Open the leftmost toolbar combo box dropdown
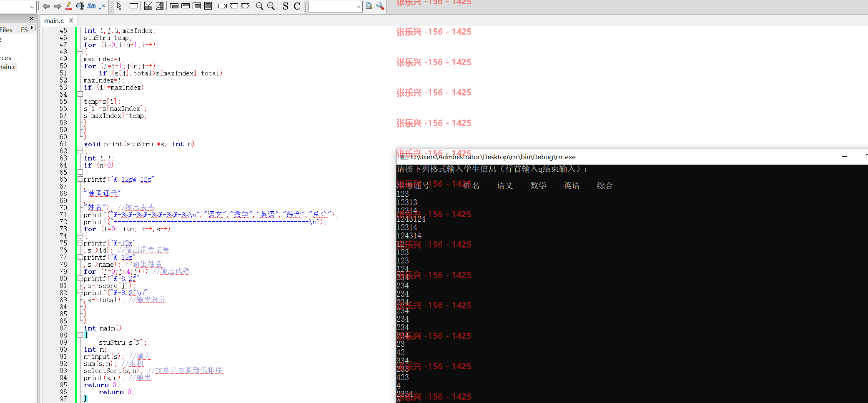Viewport: 868px width, 403px height. pyautogui.click(x=32, y=7)
